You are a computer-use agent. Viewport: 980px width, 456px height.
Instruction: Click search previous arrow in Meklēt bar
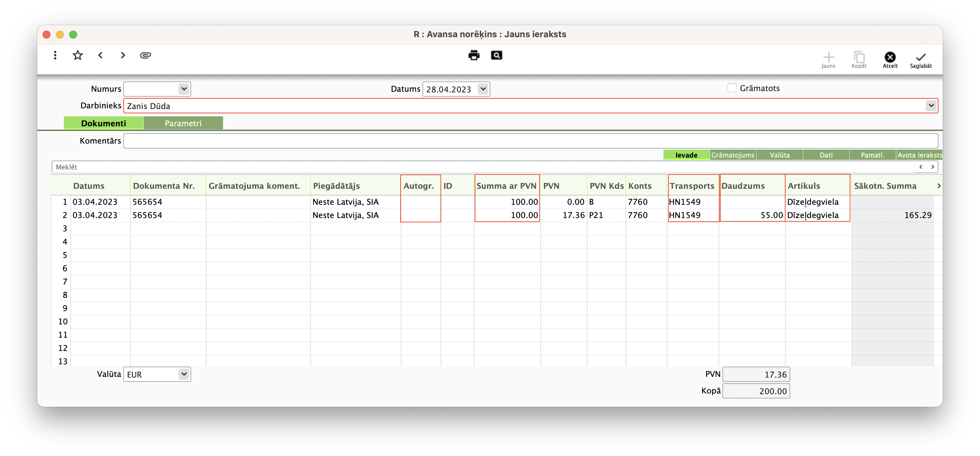920,167
